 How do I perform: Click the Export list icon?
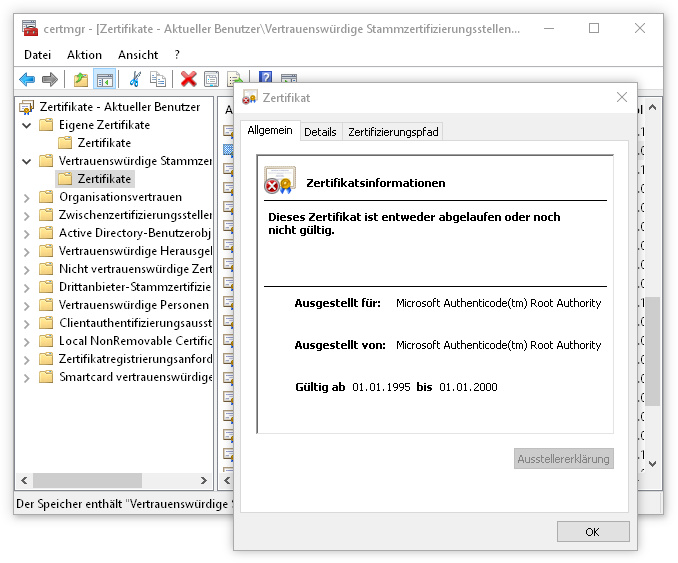(x=234, y=78)
